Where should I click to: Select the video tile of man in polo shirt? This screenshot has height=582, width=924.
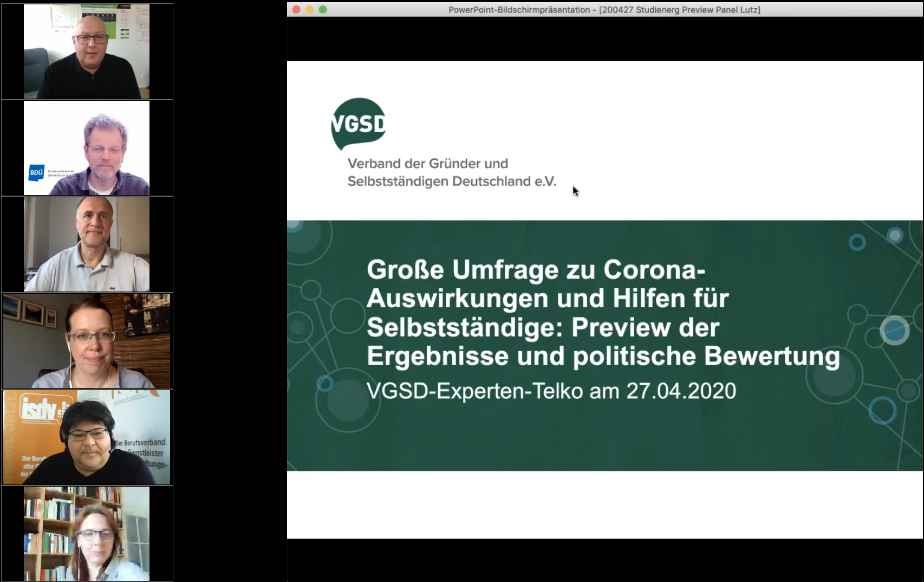tap(87, 244)
